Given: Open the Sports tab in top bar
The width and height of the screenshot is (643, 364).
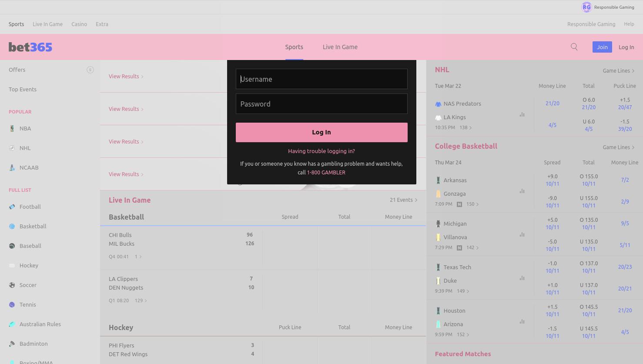Looking at the screenshot, I should click(17, 24).
